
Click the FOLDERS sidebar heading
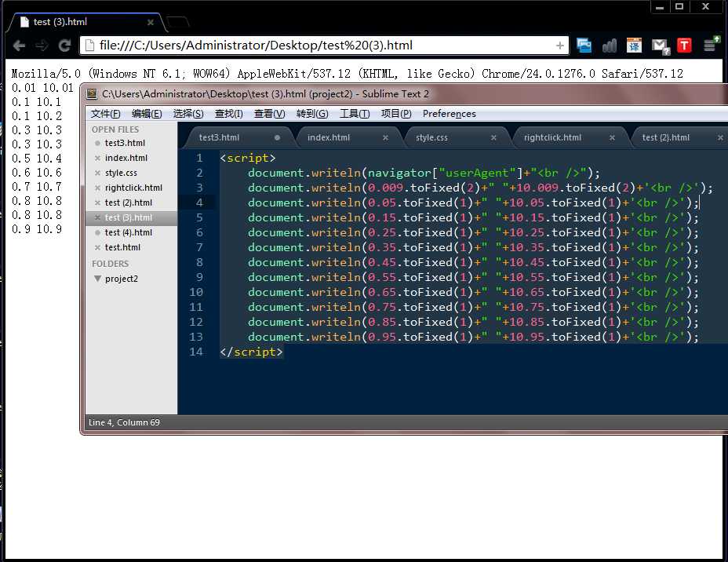pos(110,264)
